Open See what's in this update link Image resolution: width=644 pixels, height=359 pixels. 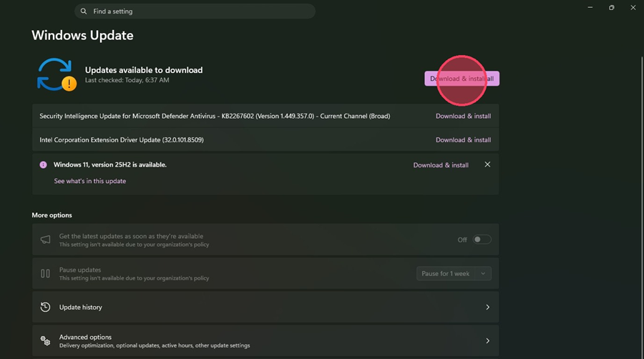(x=90, y=181)
